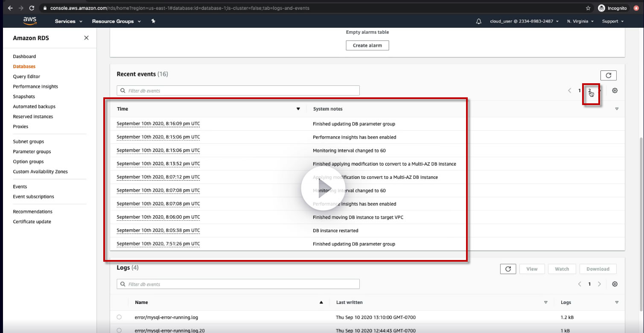Click timestamp September 10th 2020, 7:51:26 pm UTC
The width and height of the screenshot is (644, 333).
[x=158, y=244]
